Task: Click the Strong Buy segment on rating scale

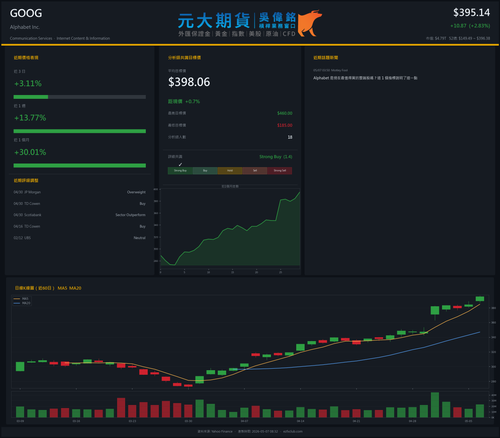Action: pyautogui.click(x=180, y=171)
